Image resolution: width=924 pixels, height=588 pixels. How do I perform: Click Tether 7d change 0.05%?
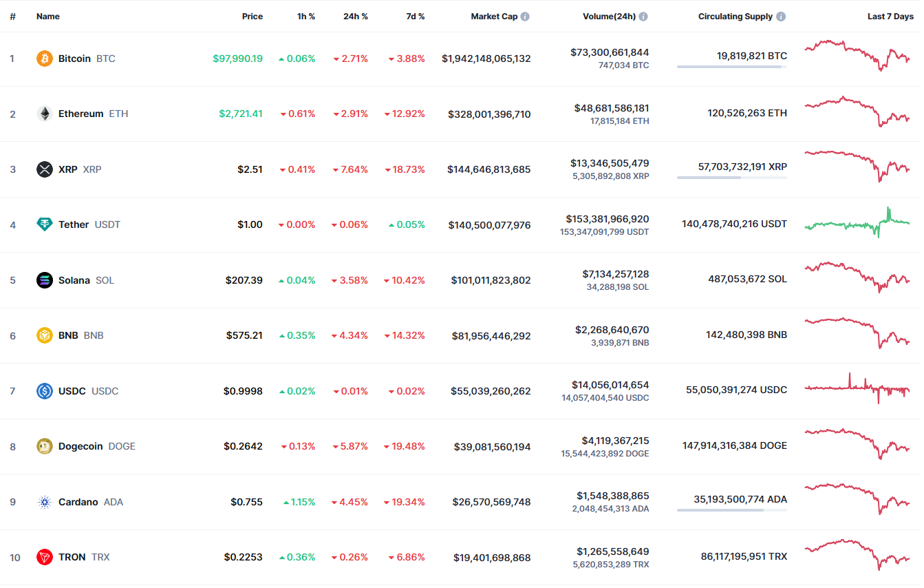[x=407, y=224]
